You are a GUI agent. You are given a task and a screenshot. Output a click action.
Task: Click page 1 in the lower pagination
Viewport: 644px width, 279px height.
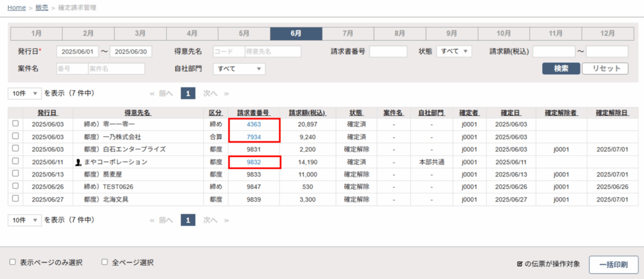pyautogui.click(x=187, y=221)
